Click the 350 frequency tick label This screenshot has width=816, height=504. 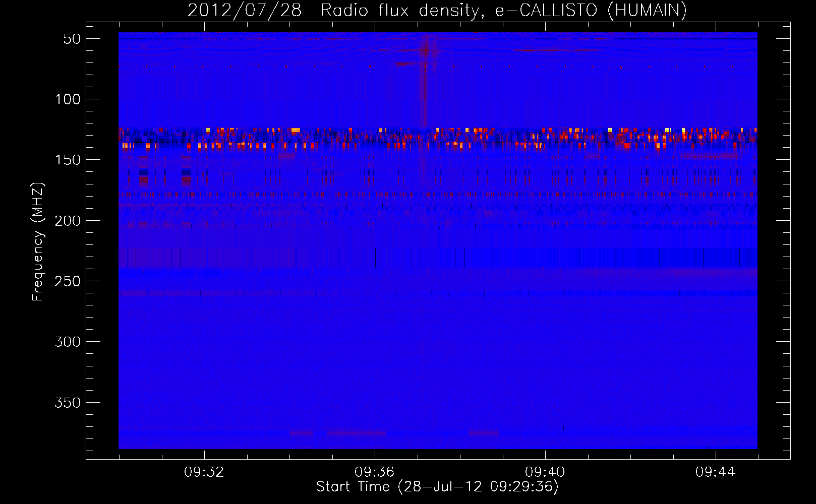(68, 403)
